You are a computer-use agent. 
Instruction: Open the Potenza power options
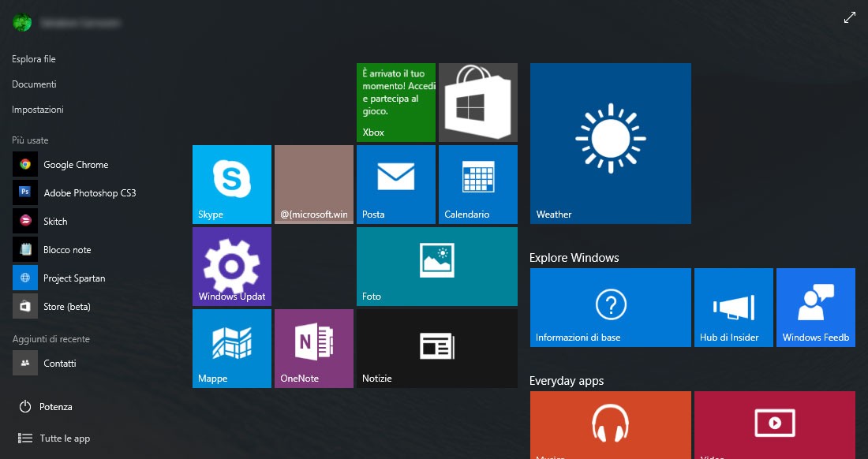point(46,406)
